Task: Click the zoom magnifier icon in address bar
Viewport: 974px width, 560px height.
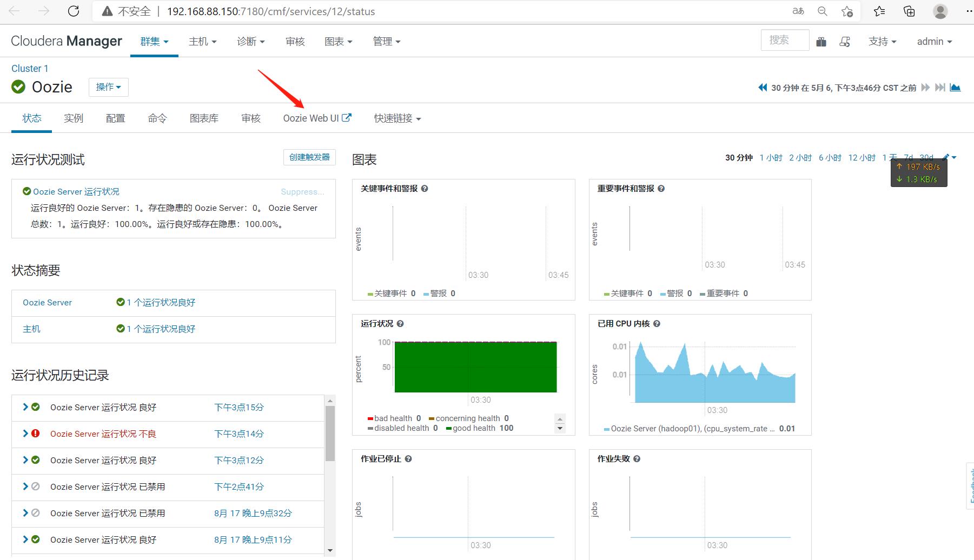Action: coord(823,11)
